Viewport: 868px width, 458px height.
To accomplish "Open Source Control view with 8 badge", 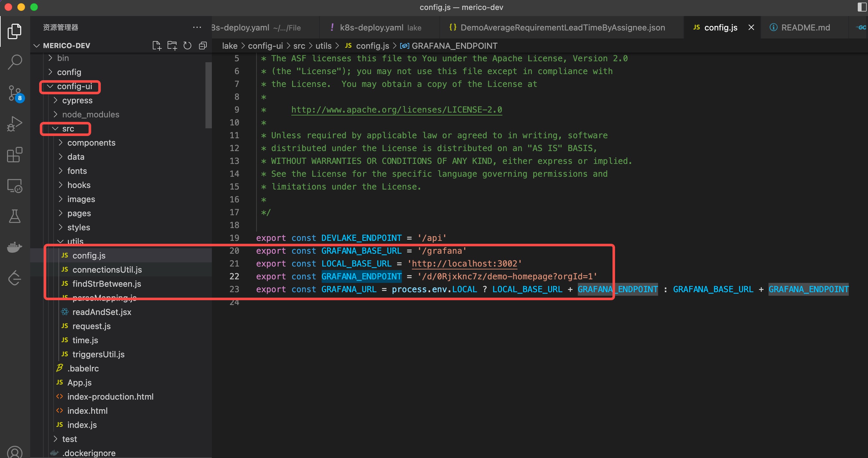I will (15, 93).
